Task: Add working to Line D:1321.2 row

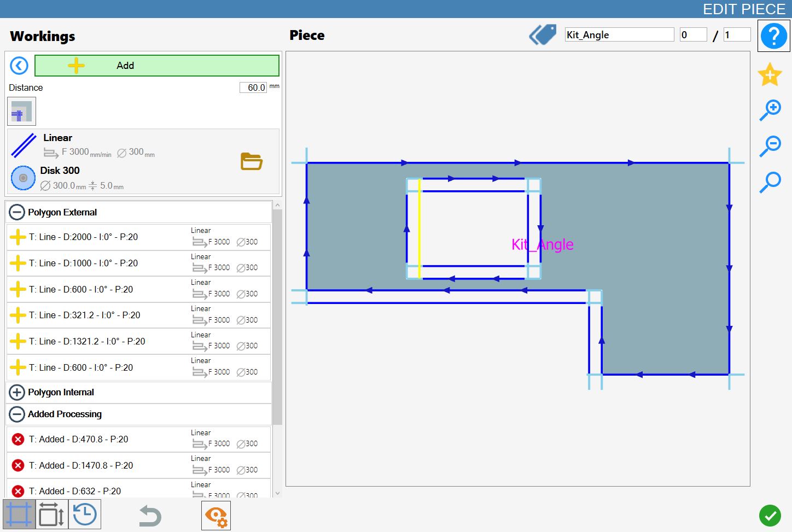Action: pos(18,341)
